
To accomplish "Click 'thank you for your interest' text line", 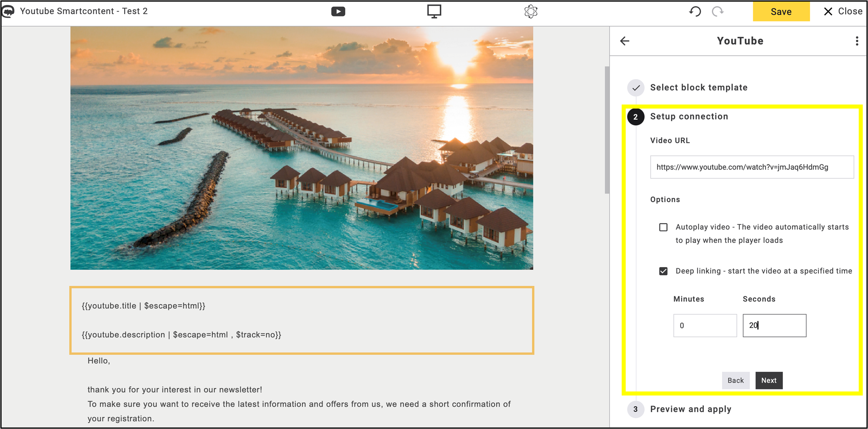I will pyautogui.click(x=175, y=390).
